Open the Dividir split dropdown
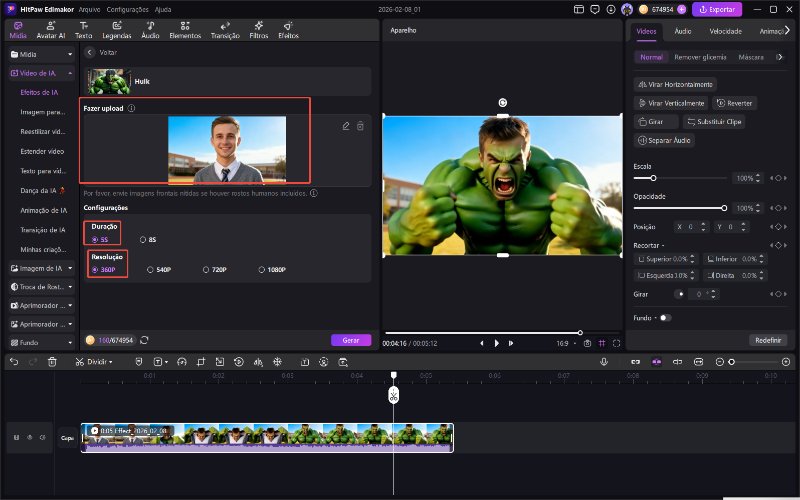The height and width of the screenshot is (500, 800). [111, 362]
